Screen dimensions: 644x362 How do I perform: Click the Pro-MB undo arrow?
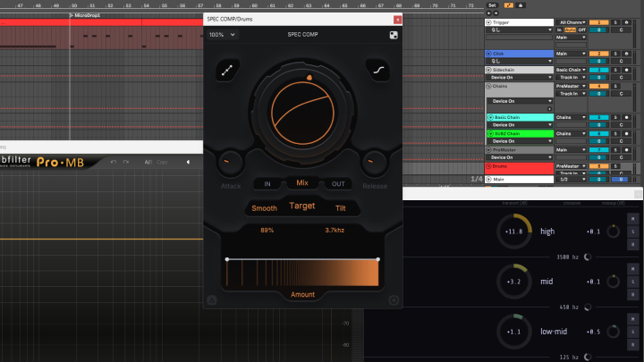[x=114, y=162]
